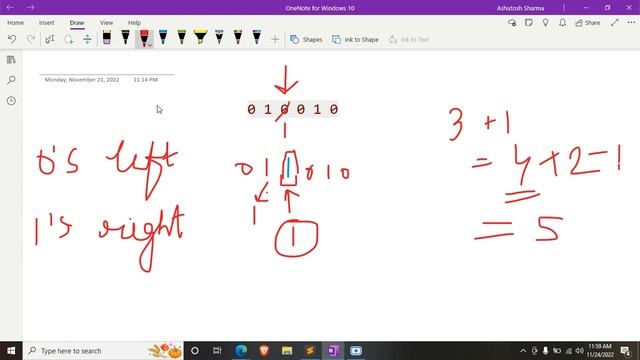Click the typed text 0100010
Image resolution: width=640 pixels, height=360 pixels.
[293, 109]
